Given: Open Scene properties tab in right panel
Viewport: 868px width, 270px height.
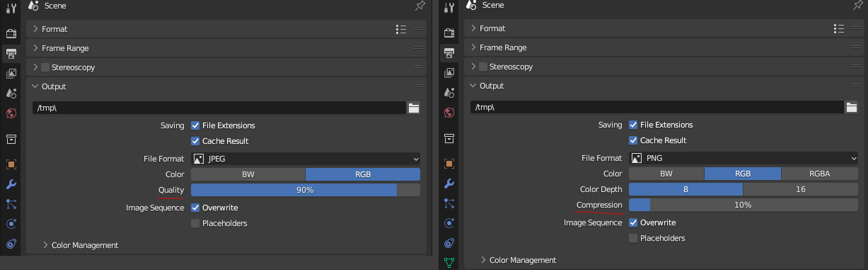Looking at the screenshot, I should 449,93.
